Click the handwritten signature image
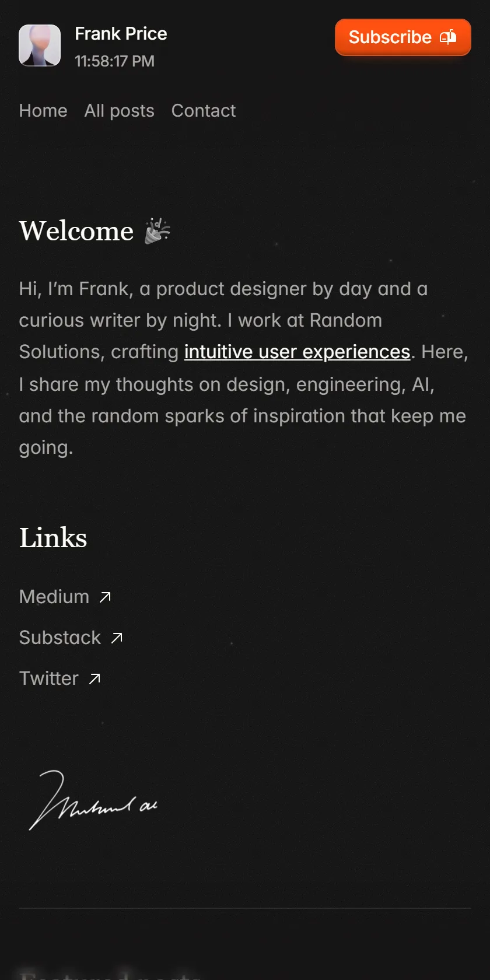The image size is (490, 980). tap(93, 800)
